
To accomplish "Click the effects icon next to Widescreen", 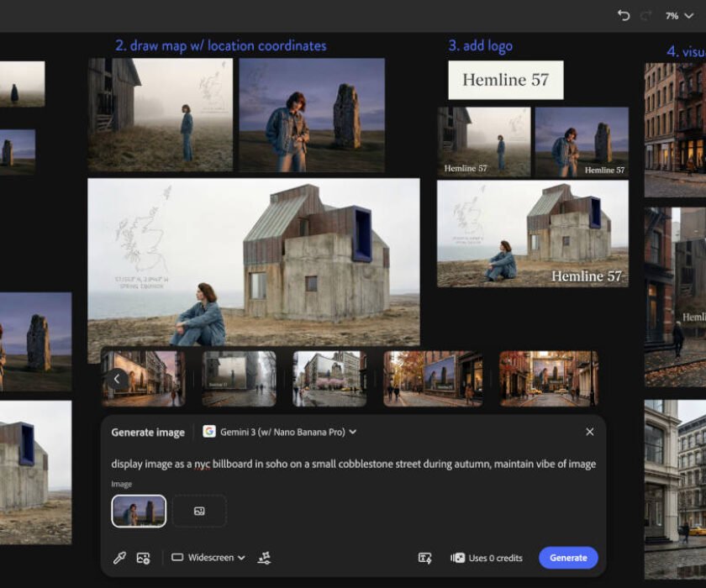I will (x=265, y=558).
